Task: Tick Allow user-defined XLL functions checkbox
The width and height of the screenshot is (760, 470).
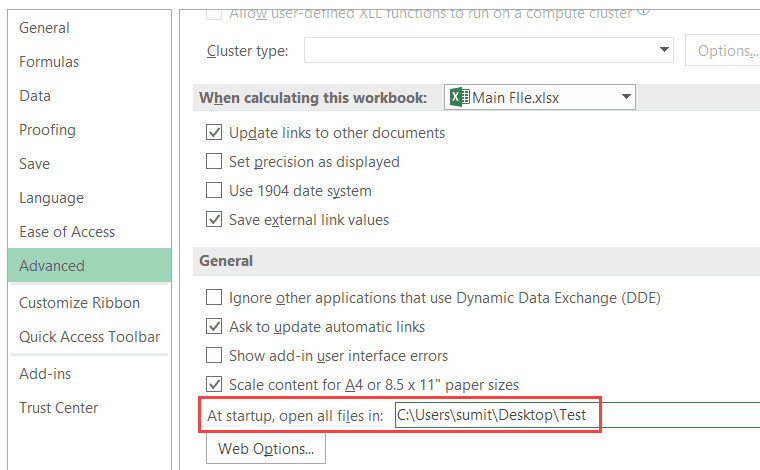Action: pyautogui.click(x=214, y=13)
